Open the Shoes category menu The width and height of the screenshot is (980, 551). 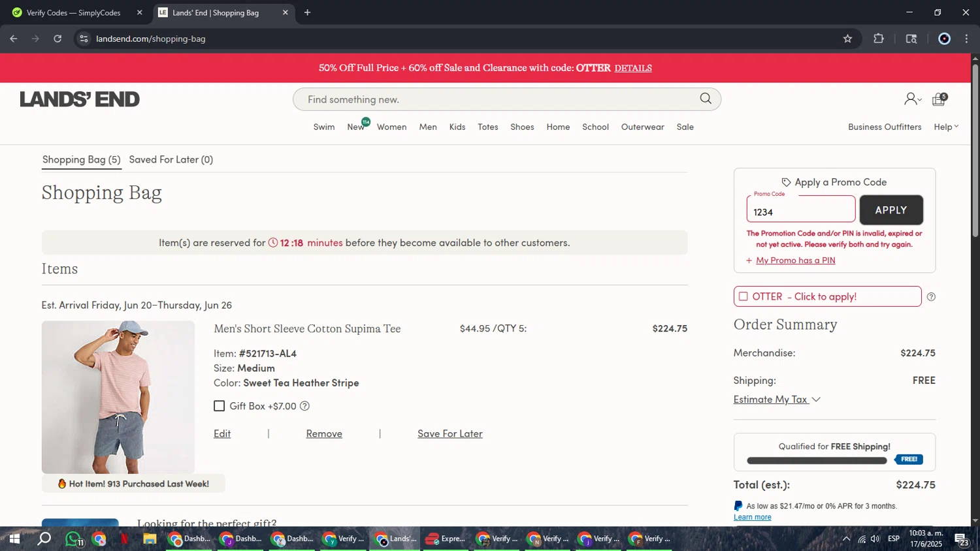(522, 127)
